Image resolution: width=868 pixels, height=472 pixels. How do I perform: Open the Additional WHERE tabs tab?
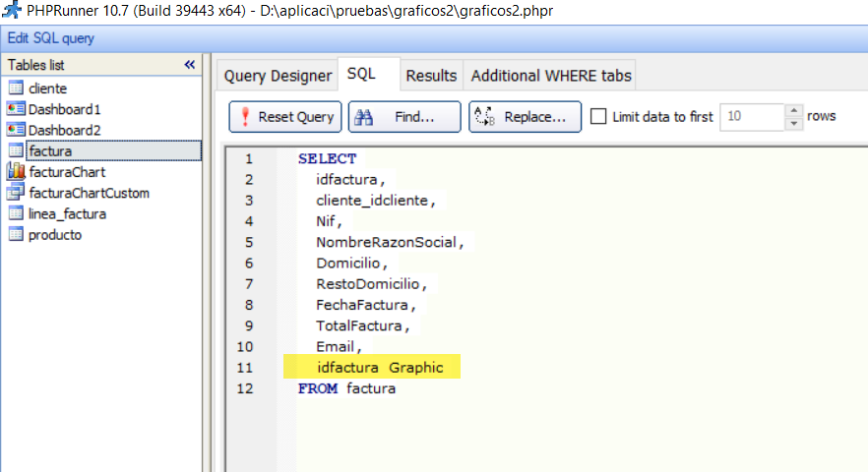pyautogui.click(x=550, y=76)
